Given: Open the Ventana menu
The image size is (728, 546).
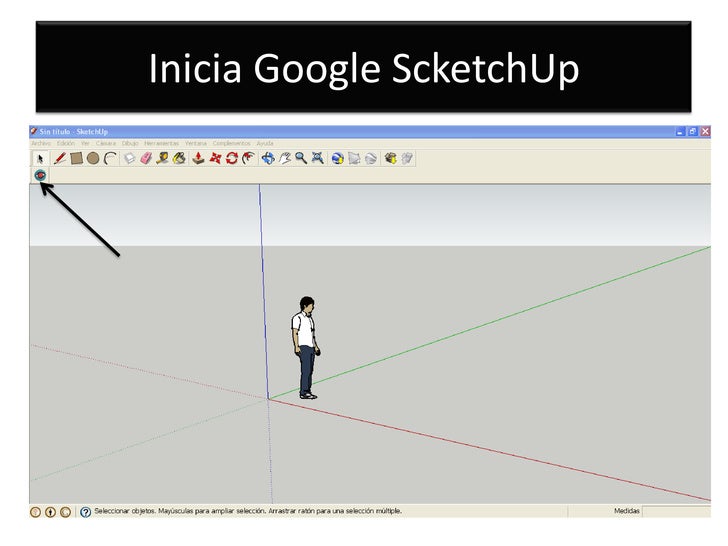Looking at the screenshot, I should point(195,143).
